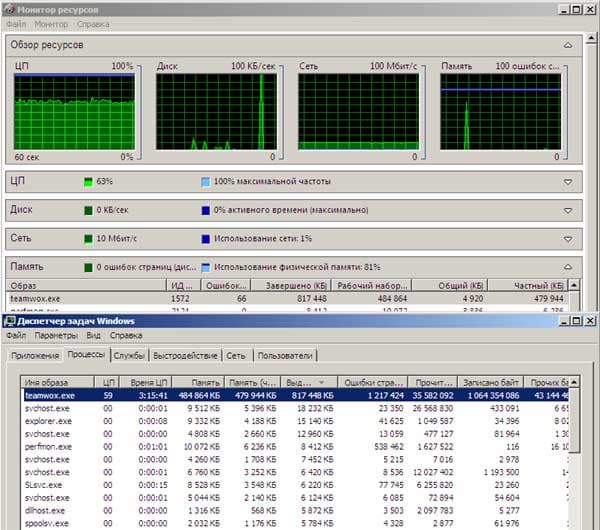This screenshot has height=530, width=600.
Task: Click blue active time indicator
Action: click(205, 210)
